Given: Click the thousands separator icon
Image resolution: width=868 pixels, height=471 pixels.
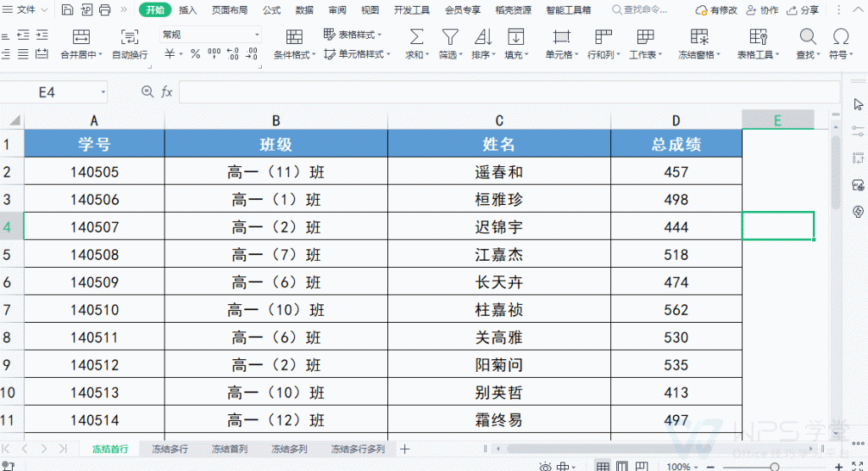Looking at the screenshot, I should 214,53.
